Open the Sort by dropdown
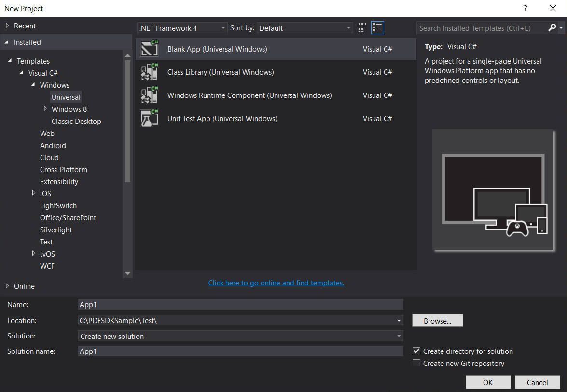567x392 pixels. coord(305,28)
